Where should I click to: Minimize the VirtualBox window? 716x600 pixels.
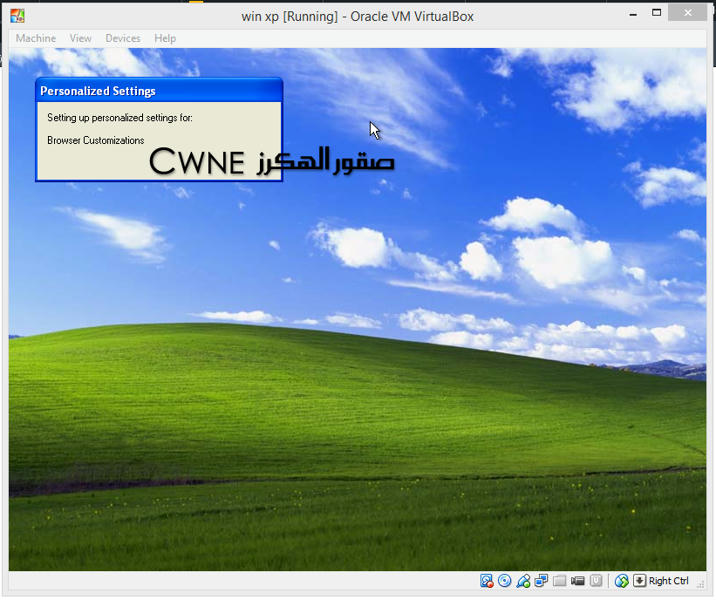633,14
